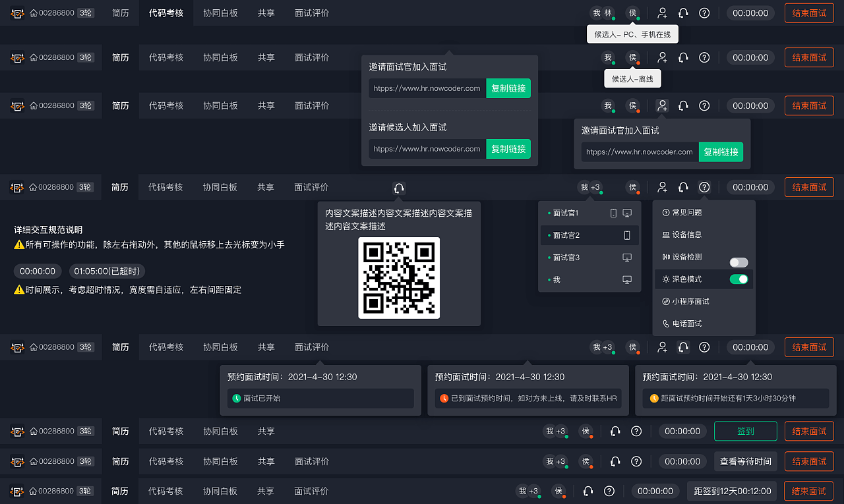Select 面试官3 in interviewer list
Viewport: 844px width, 504px height.
(589, 258)
